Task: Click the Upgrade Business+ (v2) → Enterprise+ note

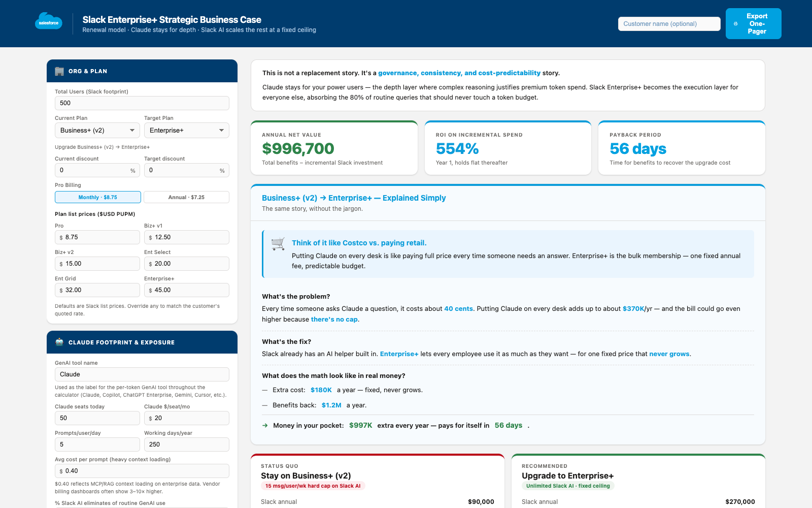Action: [x=103, y=147]
